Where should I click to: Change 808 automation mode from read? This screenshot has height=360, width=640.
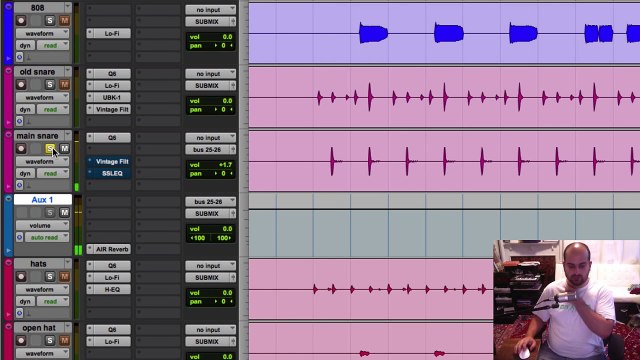click(53, 45)
